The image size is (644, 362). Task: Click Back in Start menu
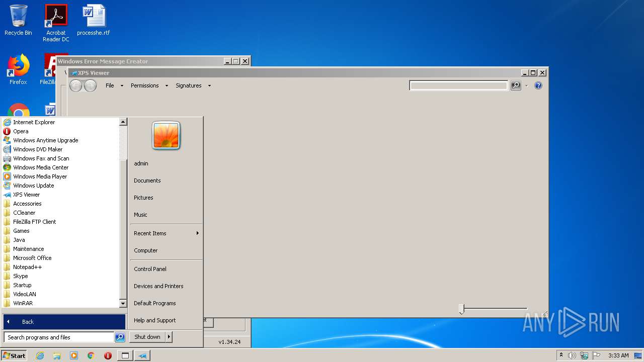click(x=64, y=322)
